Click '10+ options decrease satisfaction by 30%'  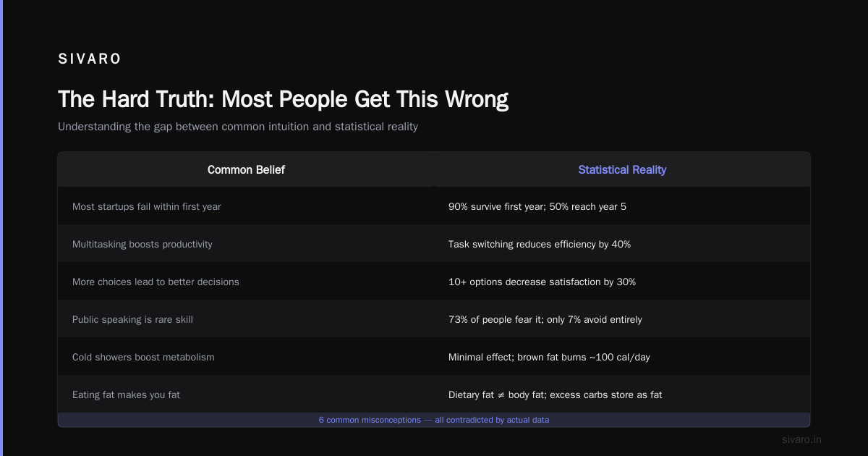[x=622, y=282]
